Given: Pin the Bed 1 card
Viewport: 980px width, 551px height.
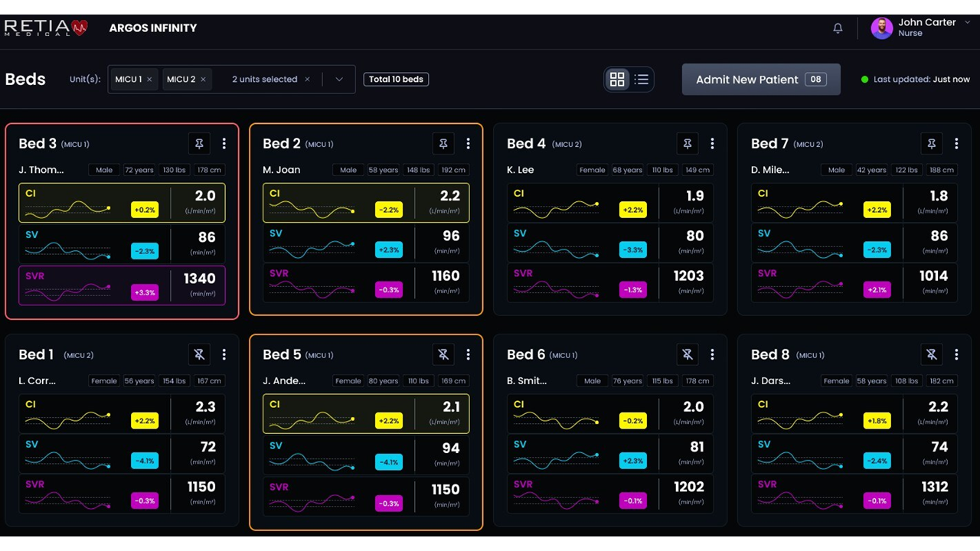Looking at the screenshot, I should [x=199, y=354].
